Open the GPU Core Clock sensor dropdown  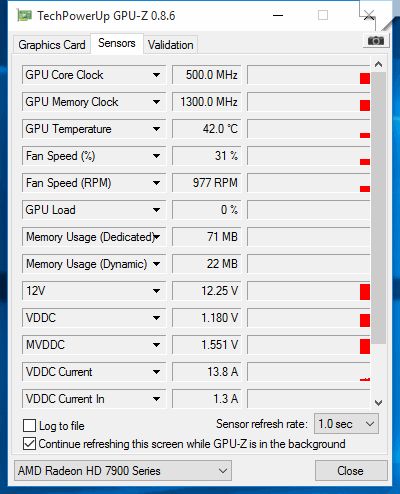pos(94,75)
